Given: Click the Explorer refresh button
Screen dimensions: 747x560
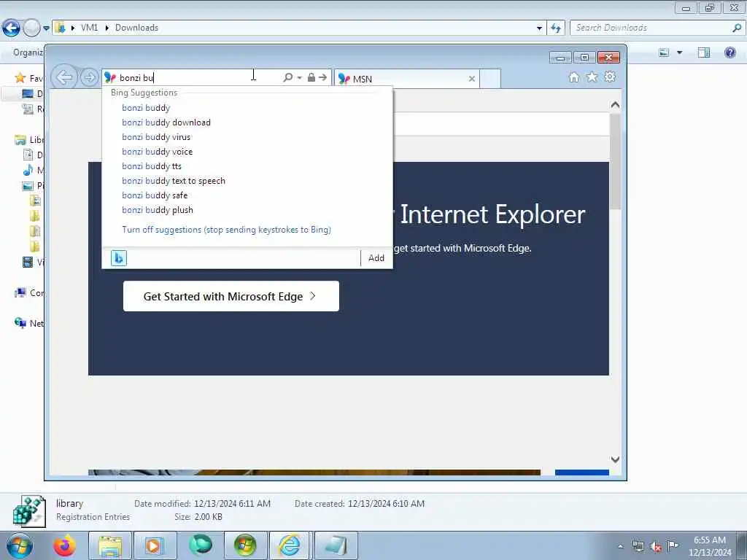Looking at the screenshot, I should click(x=556, y=28).
